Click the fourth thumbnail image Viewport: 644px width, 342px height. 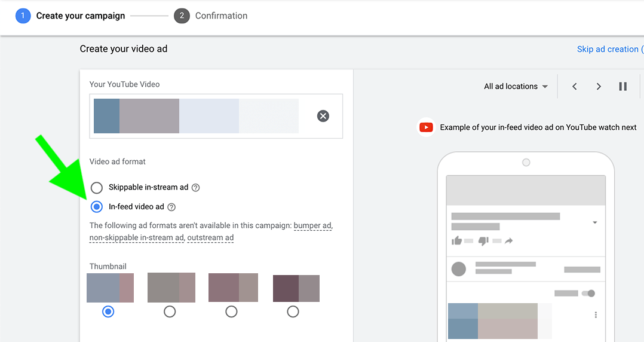coord(296,289)
